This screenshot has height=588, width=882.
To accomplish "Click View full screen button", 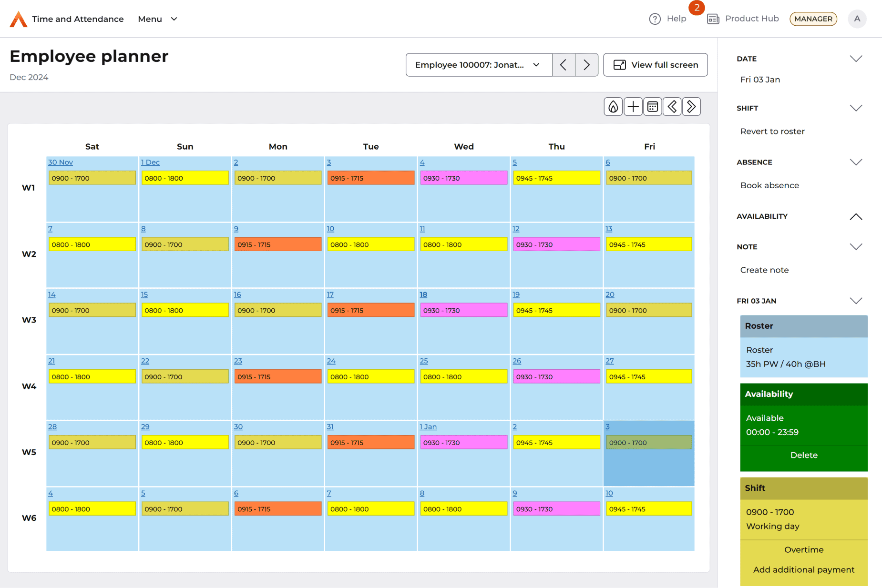I will tap(655, 65).
